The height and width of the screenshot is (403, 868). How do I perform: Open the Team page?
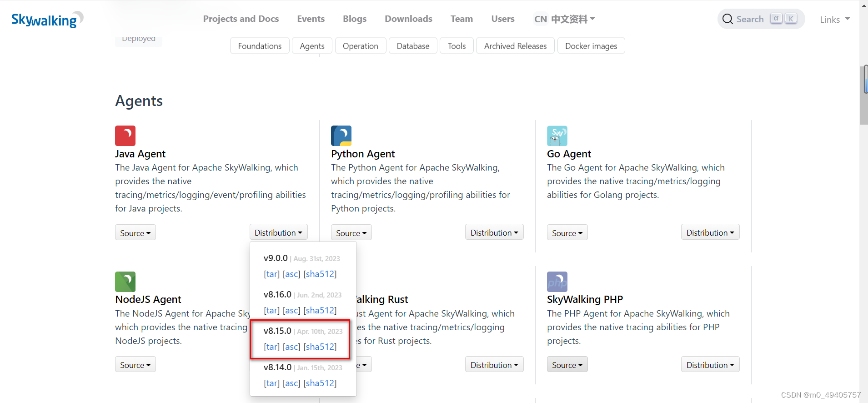click(462, 19)
